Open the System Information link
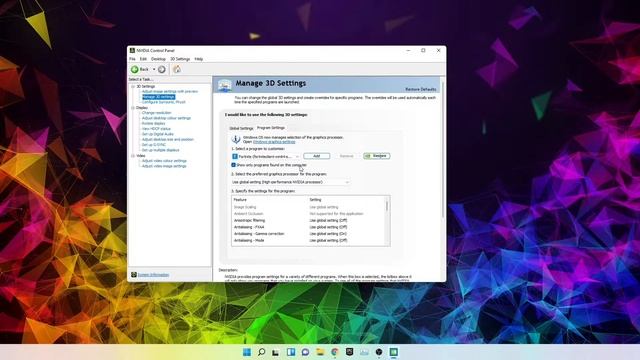640x360 pixels. [153, 275]
